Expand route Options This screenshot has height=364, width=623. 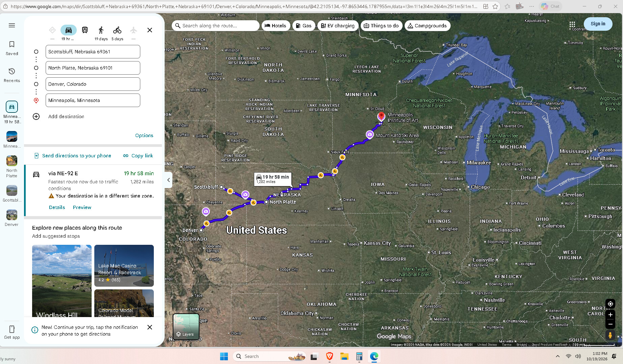point(144,135)
